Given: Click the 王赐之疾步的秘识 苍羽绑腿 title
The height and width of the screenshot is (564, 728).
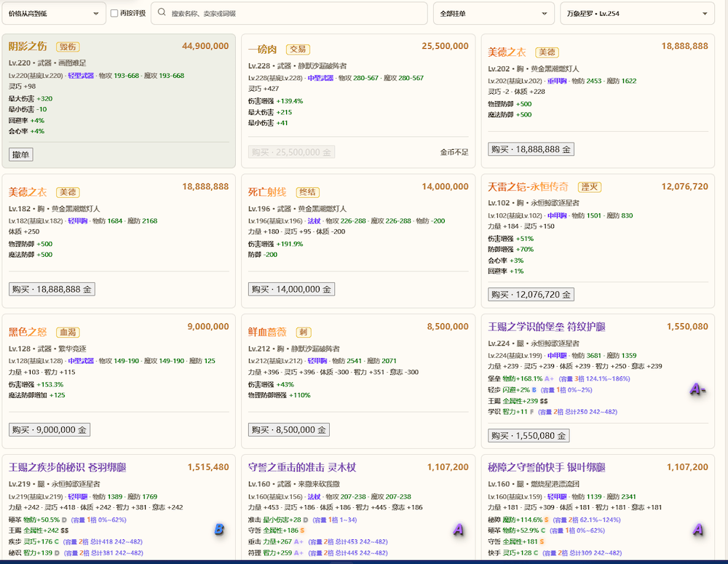Looking at the screenshot, I should pos(67,467).
